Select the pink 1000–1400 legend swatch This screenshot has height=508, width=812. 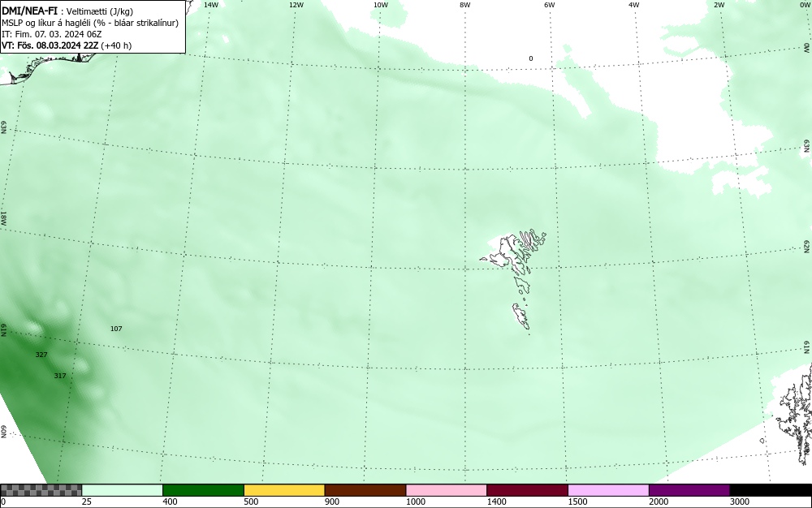pos(447,490)
